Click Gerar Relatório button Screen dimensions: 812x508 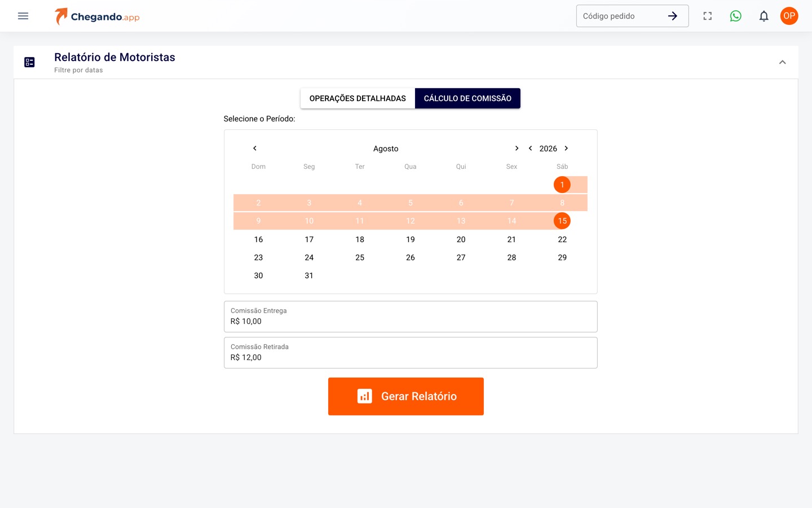406,396
